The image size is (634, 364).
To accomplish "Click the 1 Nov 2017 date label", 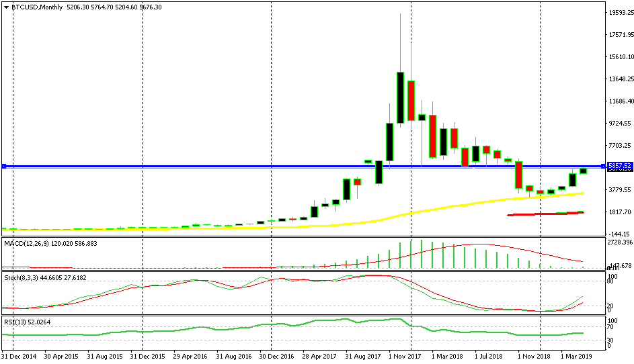I will click(x=405, y=357).
